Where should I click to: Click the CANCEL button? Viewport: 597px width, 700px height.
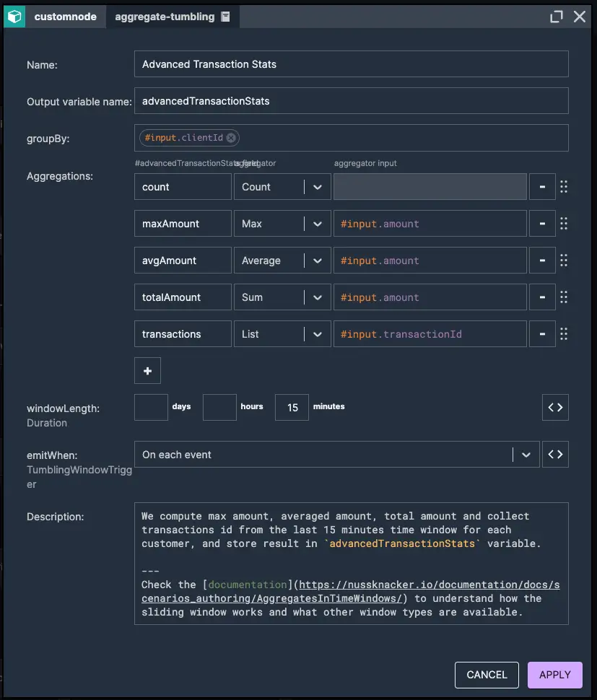coord(487,675)
